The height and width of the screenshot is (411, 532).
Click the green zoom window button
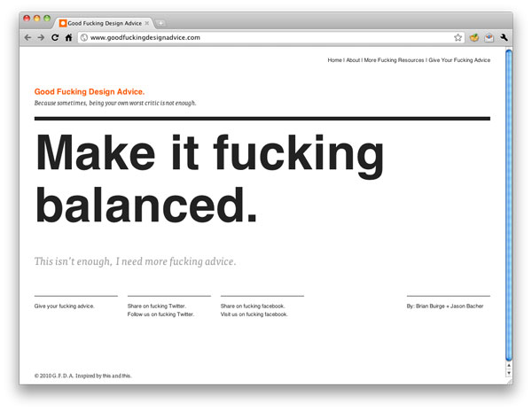click(x=47, y=19)
